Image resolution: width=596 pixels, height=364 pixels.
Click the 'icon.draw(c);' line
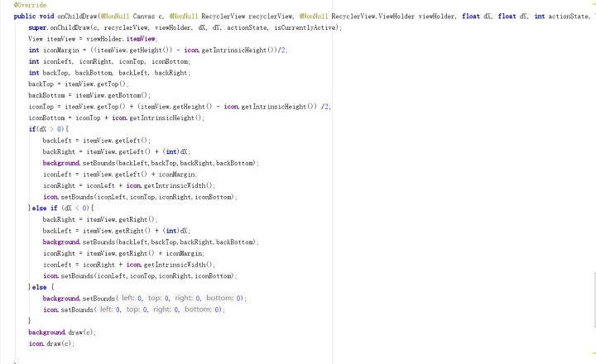(x=51, y=343)
